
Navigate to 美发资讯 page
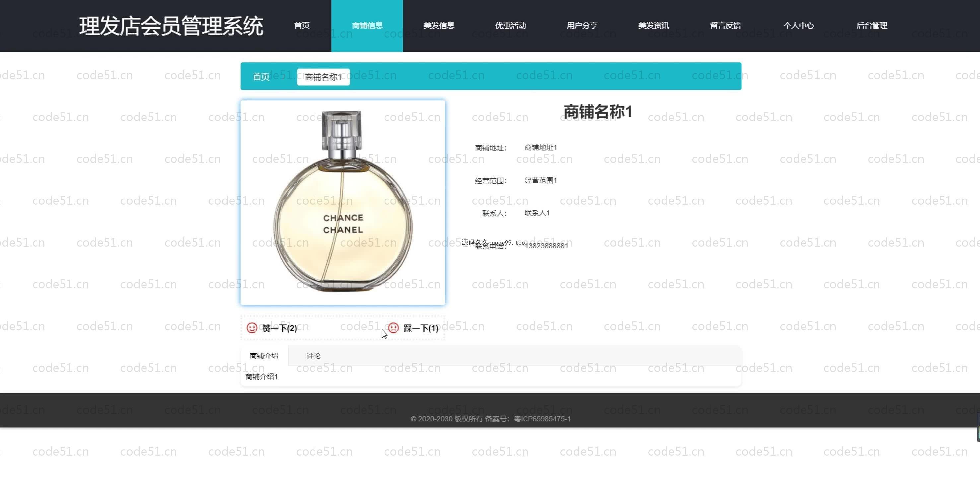pyautogui.click(x=653, y=26)
